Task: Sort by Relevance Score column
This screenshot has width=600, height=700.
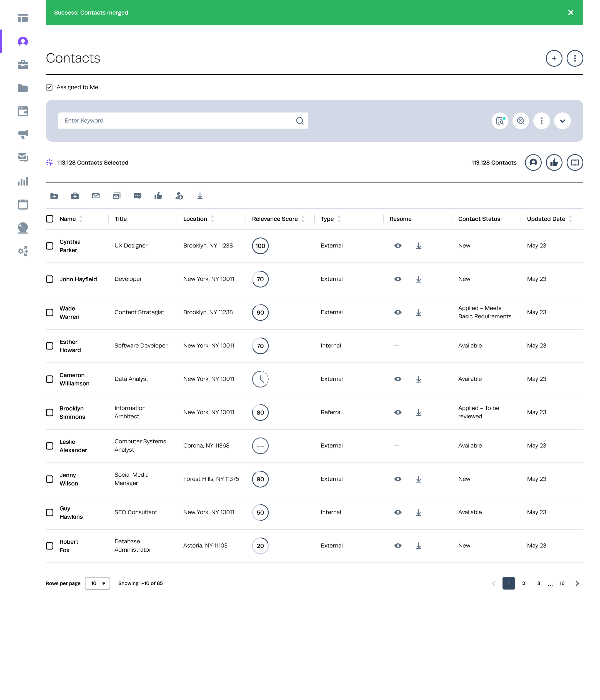Action: coord(303,219)
